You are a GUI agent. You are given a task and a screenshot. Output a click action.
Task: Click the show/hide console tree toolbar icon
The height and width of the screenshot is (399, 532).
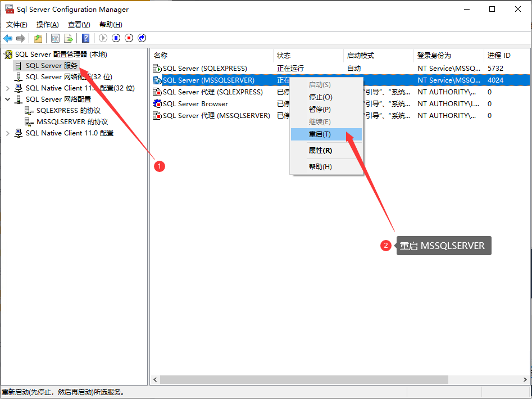coord(56,38)
